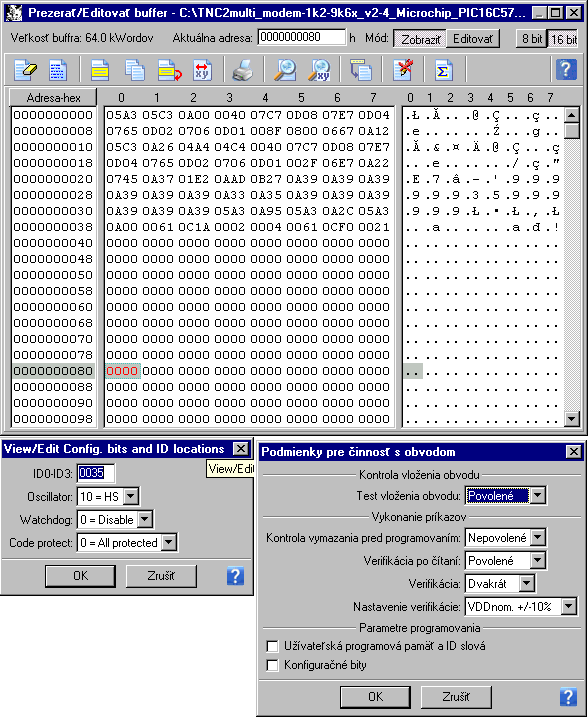Close the Podmienky pre činnosť dialog
The width and height of the screenshot is (588, 718).
click(574, 452)
